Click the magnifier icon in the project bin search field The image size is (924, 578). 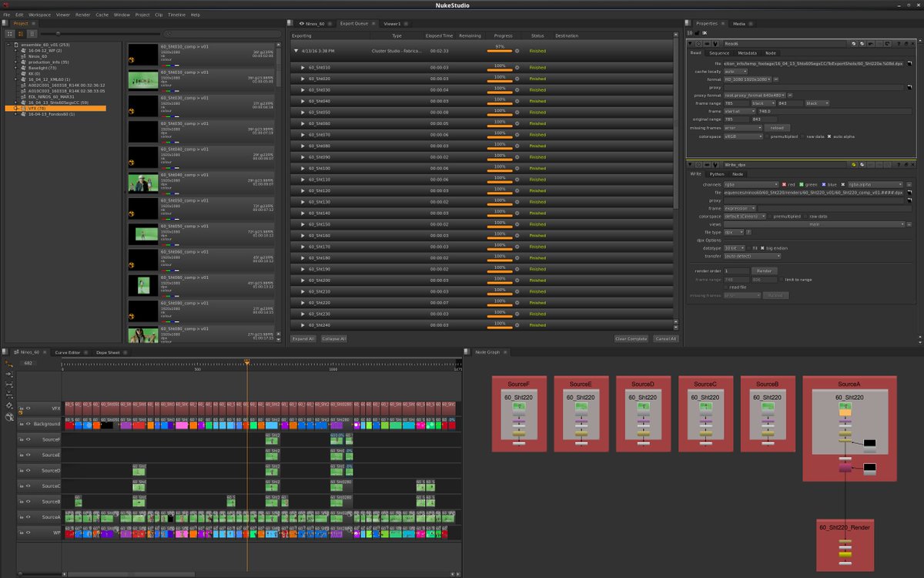point(169,33)
